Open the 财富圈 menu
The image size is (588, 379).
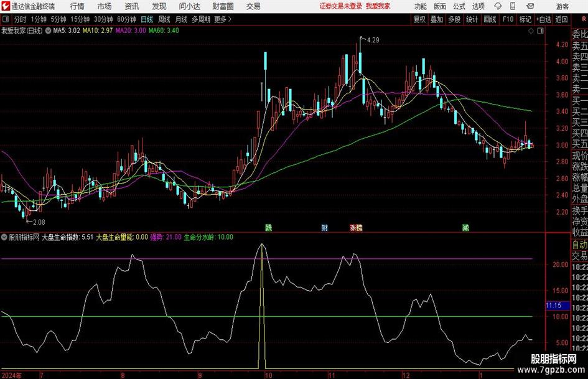point(223,6)
